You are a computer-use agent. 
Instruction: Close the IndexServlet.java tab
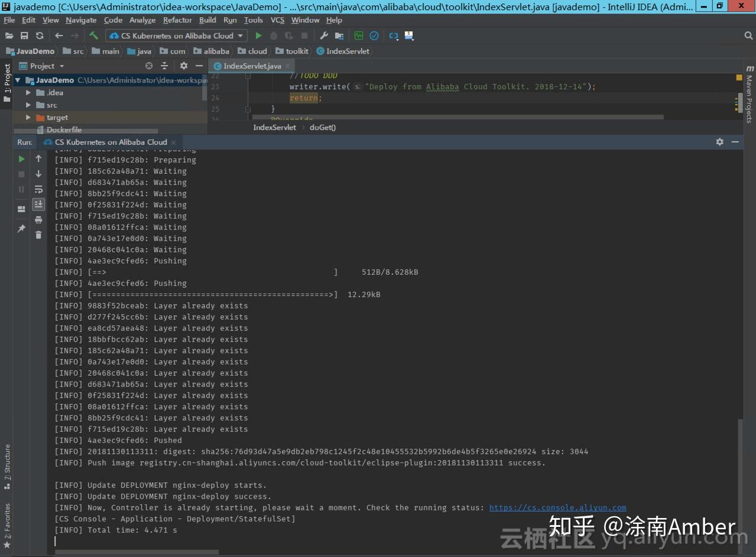[288, 66]
